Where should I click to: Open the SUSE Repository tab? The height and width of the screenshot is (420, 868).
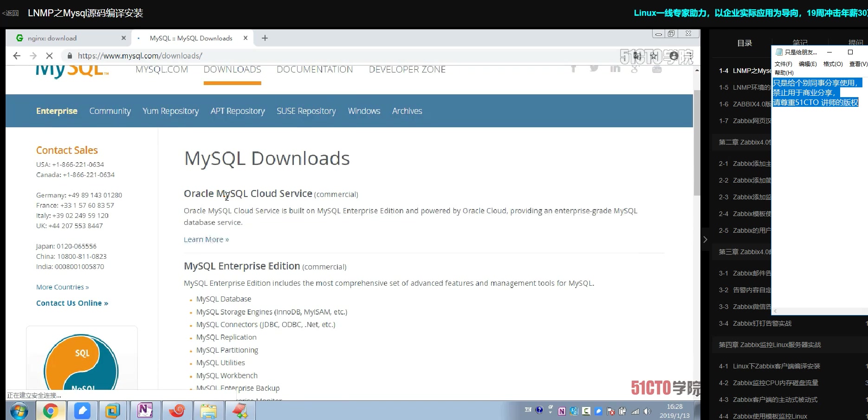(x=306, y=111)
